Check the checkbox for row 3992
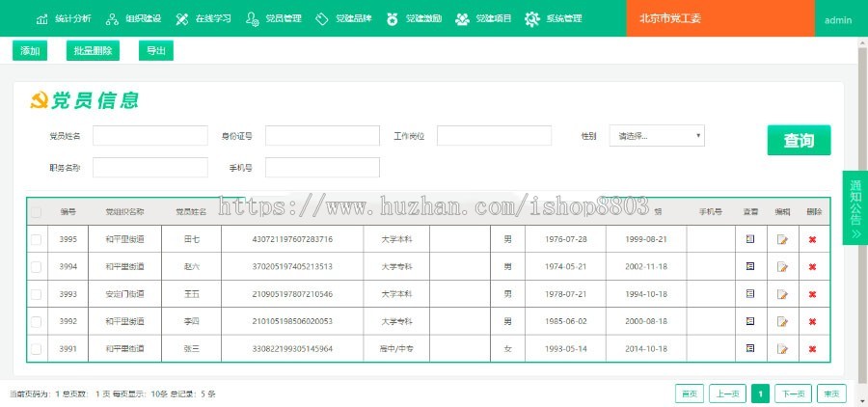Viewport: 868px width, 407px height. 36,322
